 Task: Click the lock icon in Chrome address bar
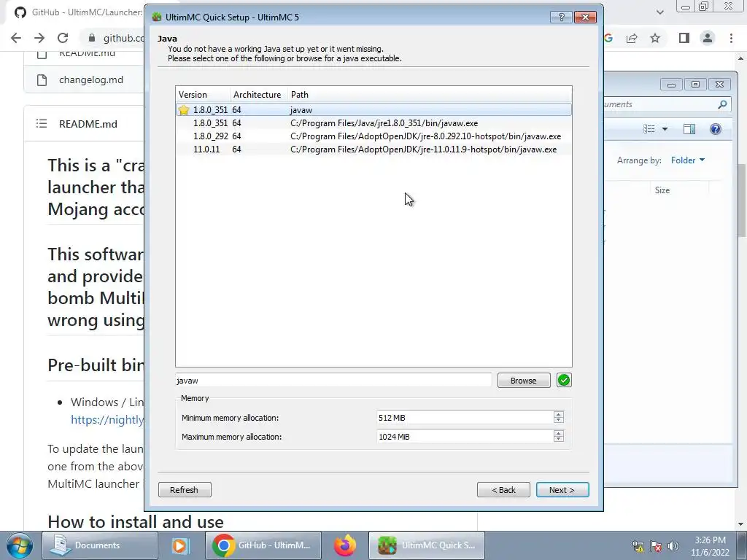pos(91,38)
